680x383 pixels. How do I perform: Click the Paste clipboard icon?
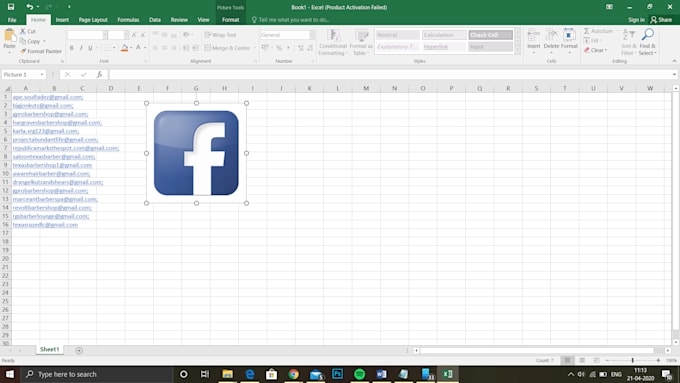(x=9, y=36)
